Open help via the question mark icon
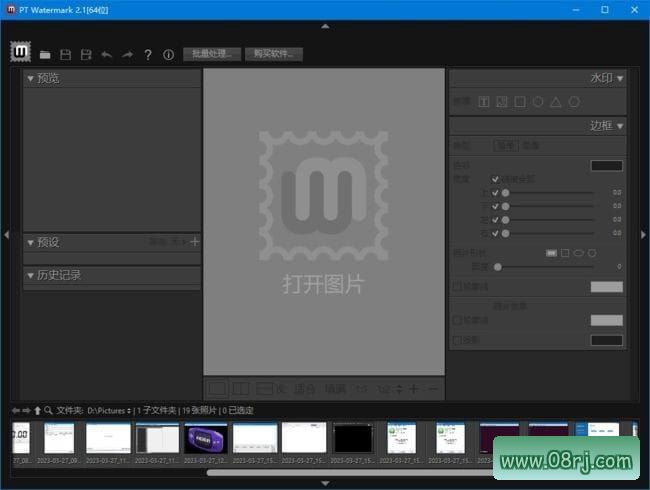Screen dimensions: 650x490 point(148,55)
